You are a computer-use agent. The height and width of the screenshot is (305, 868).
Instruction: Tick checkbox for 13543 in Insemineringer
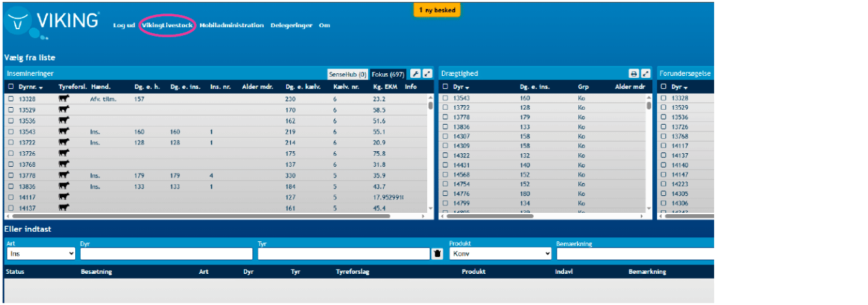coord(11,131)
